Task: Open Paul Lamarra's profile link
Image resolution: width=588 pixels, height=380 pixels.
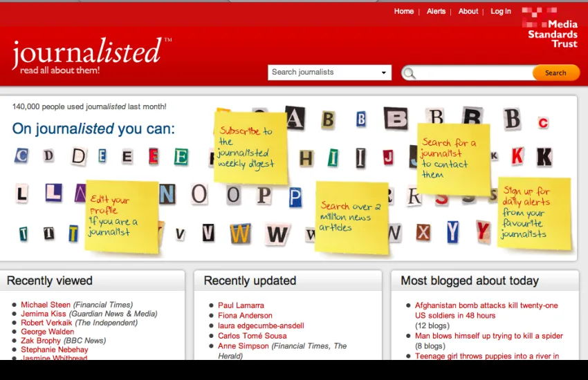Action: point(241,305)
